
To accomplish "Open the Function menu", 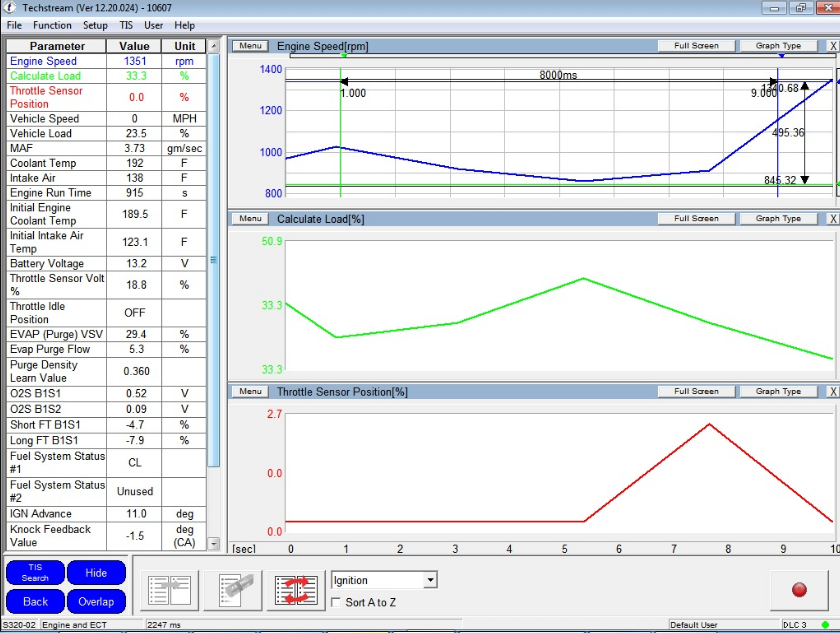I will (52, 25).
